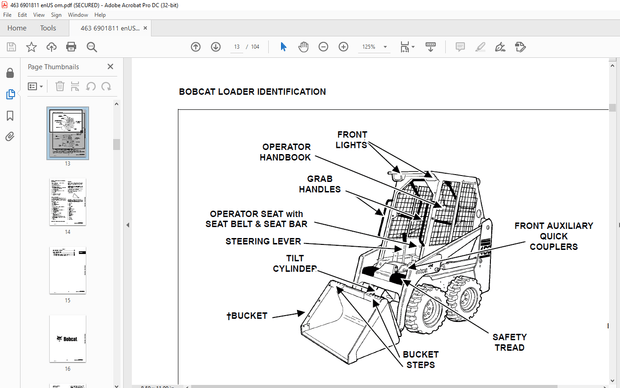Go to next page arrow
This screenshot has height=388, width=620.
coord(215,47)
